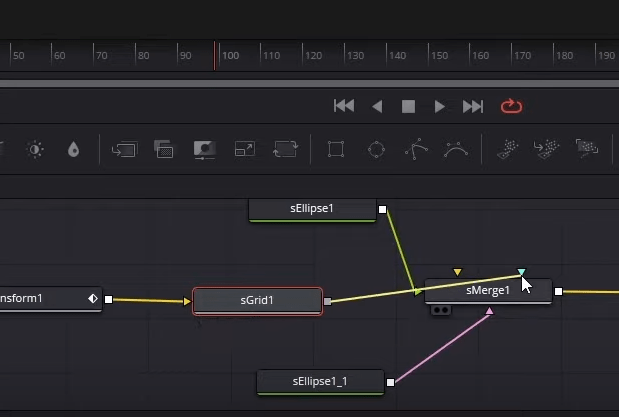Viewport: 619px width, 417px height.
Task: Move playhead to frame 50 on ruler
Action: click(19, 56)
